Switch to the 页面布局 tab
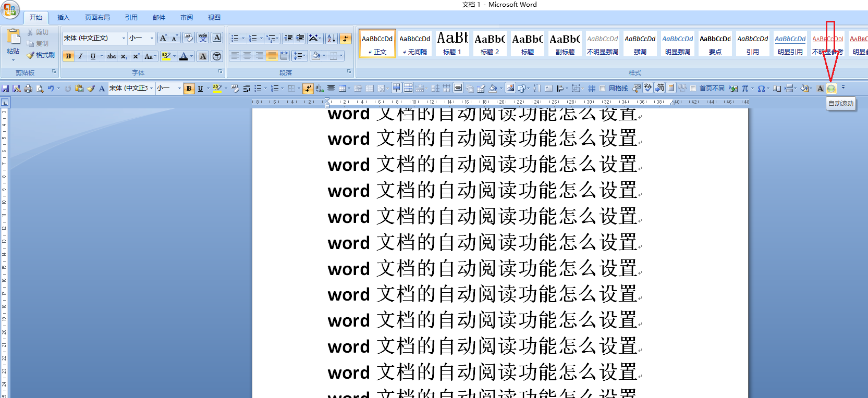 point(97,18)
